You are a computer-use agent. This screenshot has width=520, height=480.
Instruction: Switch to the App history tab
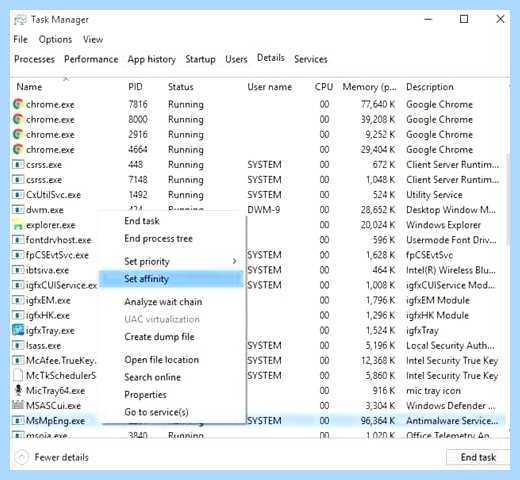click(152, 59)
